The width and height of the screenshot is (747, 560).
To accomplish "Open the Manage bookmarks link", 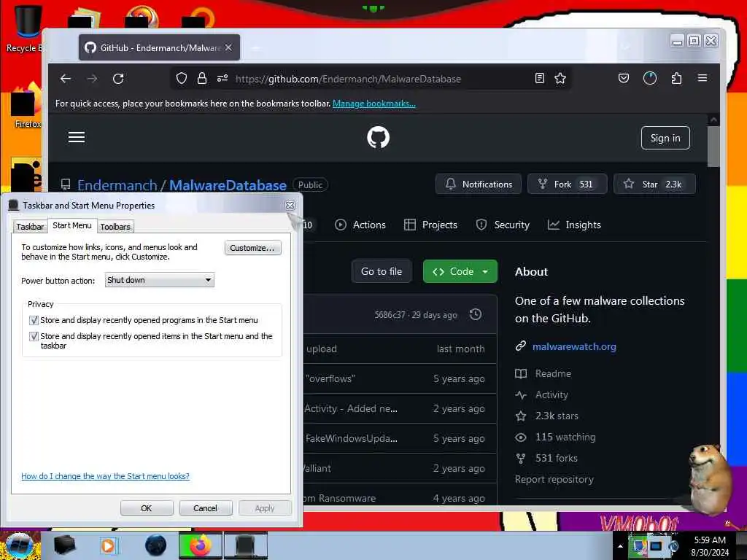I will [x=374, y=104].
